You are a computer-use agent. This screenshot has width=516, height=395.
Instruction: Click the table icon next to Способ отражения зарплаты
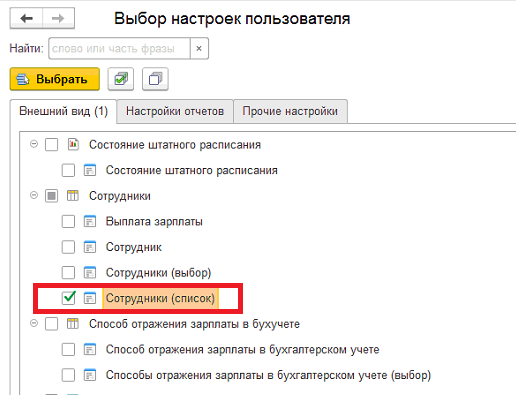(73, 324)
